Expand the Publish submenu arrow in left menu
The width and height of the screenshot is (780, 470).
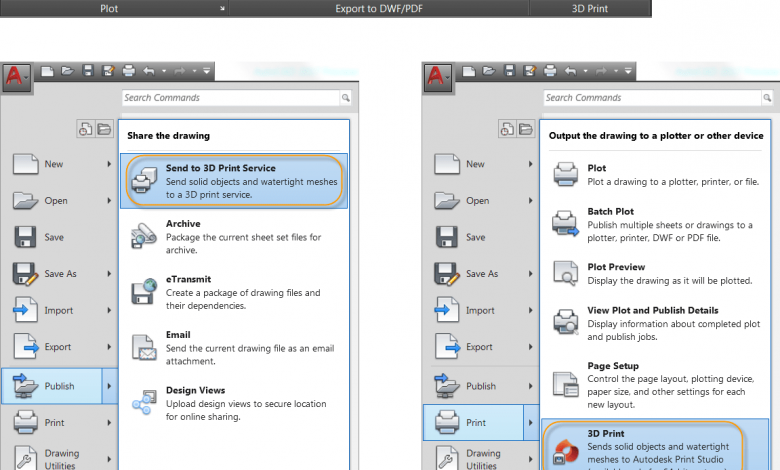click(x=109, y=386)
